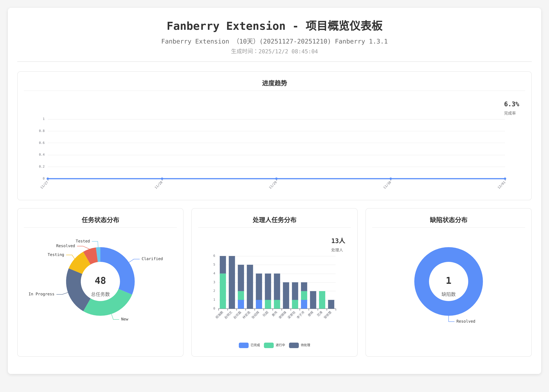549x392 pixels.
Task: Click the 12/01 trend data point
Action: point(505,179)
